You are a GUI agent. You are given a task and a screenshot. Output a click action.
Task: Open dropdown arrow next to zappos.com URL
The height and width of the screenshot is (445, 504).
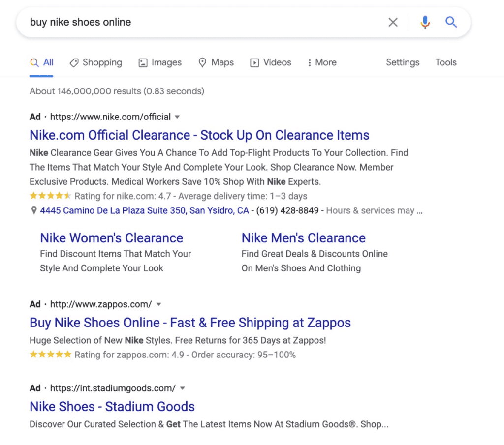(158, 304)
